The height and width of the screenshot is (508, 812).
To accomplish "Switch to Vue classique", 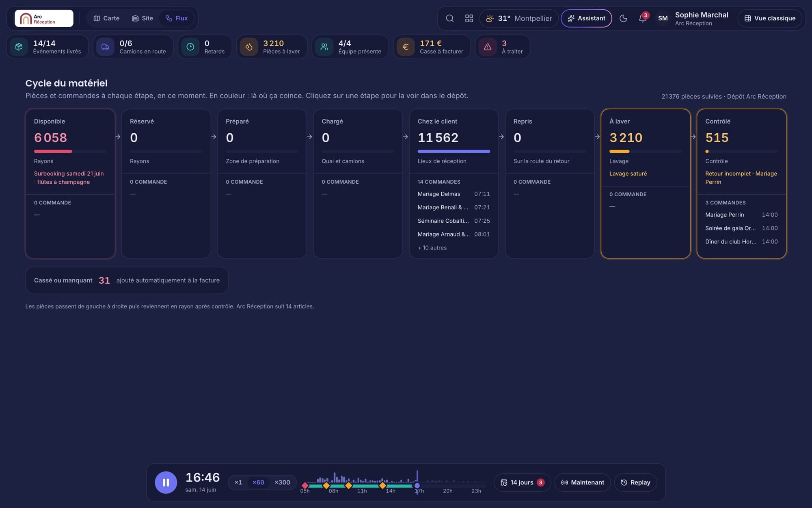I will coord(770,18).
